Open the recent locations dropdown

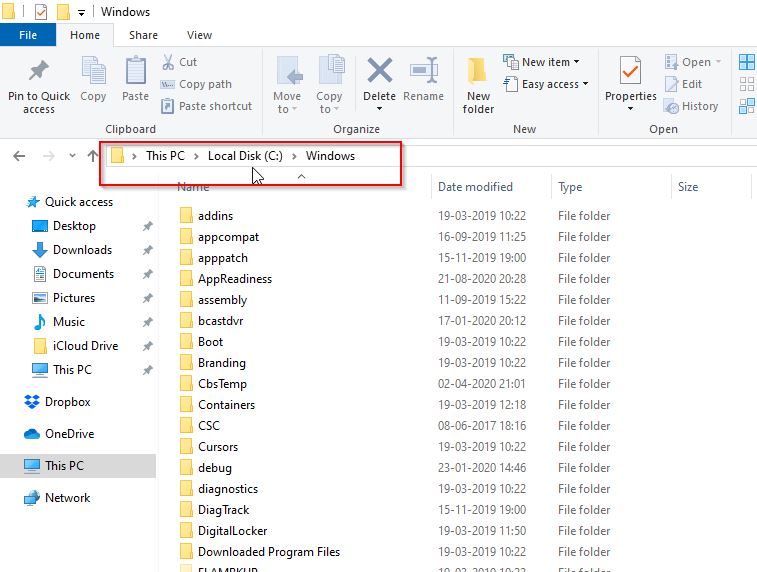[72, 156]
